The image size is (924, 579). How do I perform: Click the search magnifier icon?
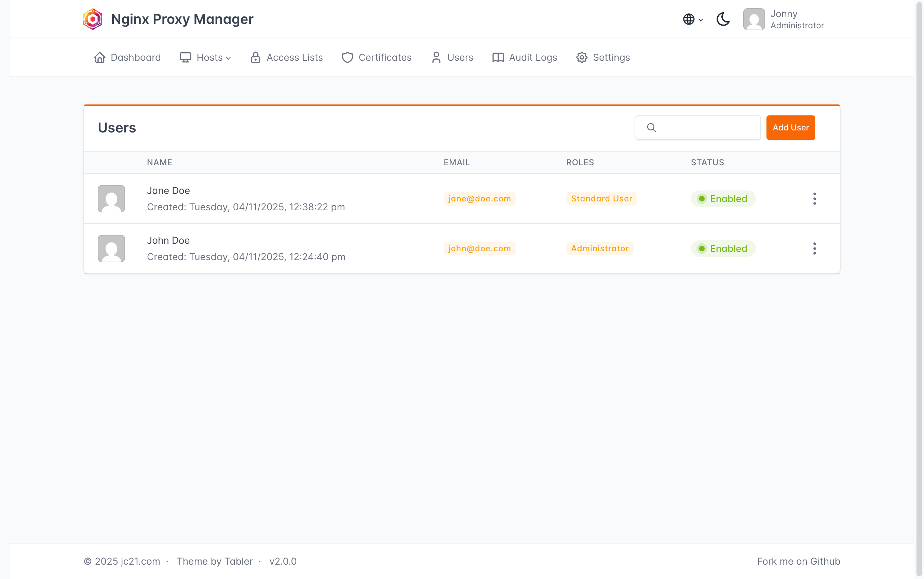(x=652, y=128)
